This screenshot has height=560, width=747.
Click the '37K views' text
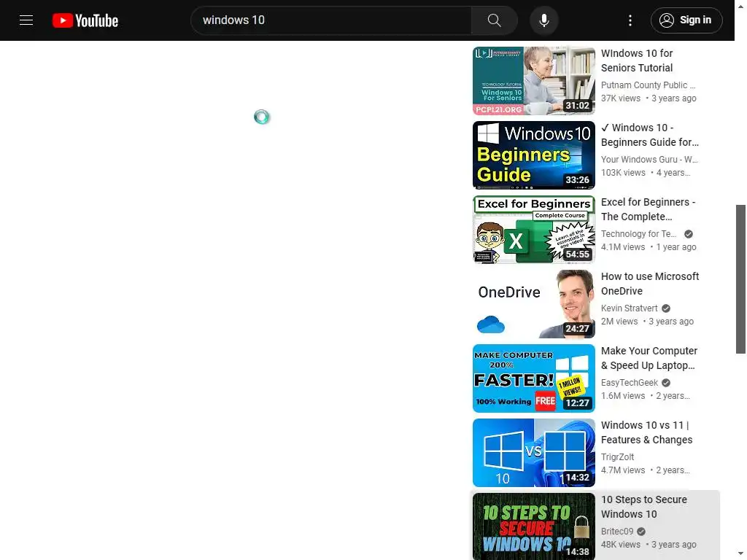point(620,98)
